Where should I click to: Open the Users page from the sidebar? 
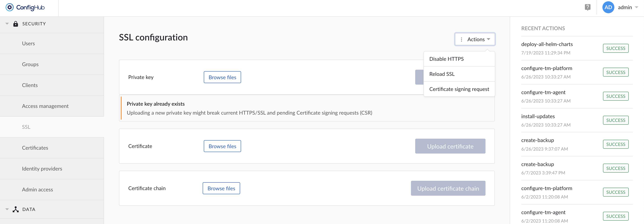click(28, 43)
